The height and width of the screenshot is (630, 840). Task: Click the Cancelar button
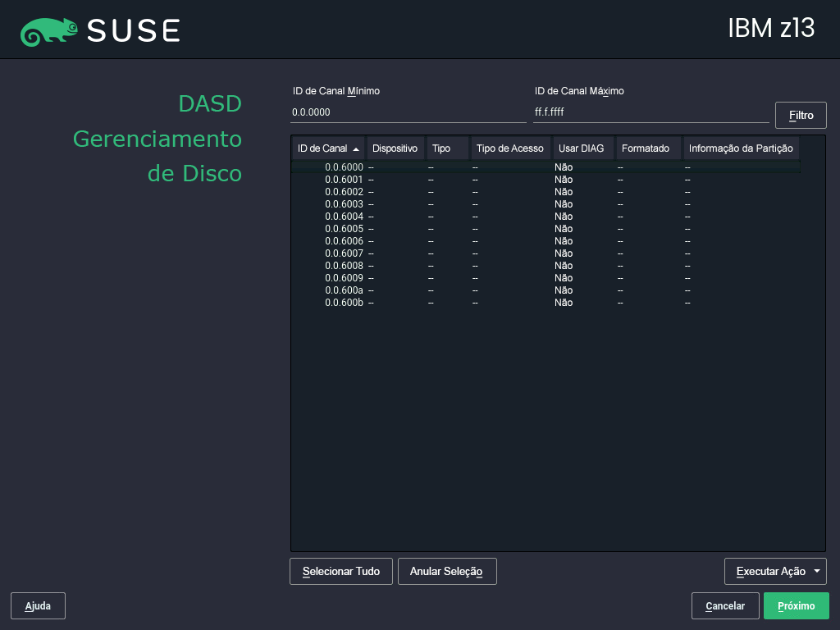pos(725,606)
